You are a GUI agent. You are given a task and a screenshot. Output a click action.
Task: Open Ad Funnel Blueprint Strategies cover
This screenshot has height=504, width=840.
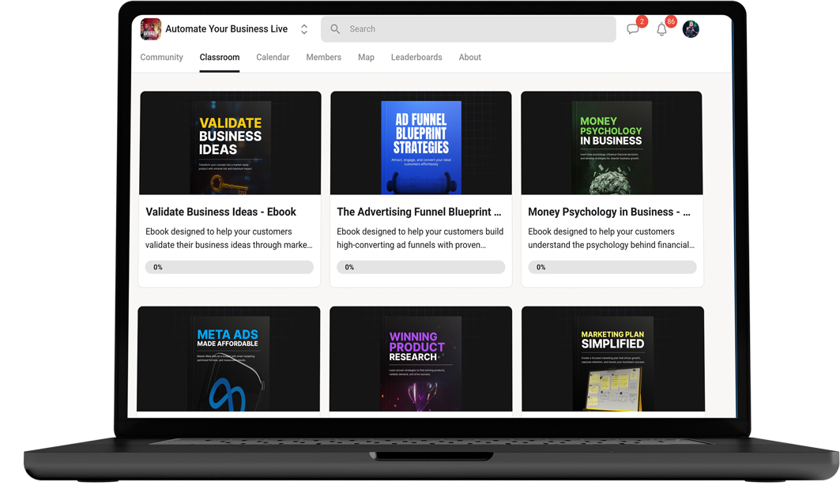click(420, 143)
